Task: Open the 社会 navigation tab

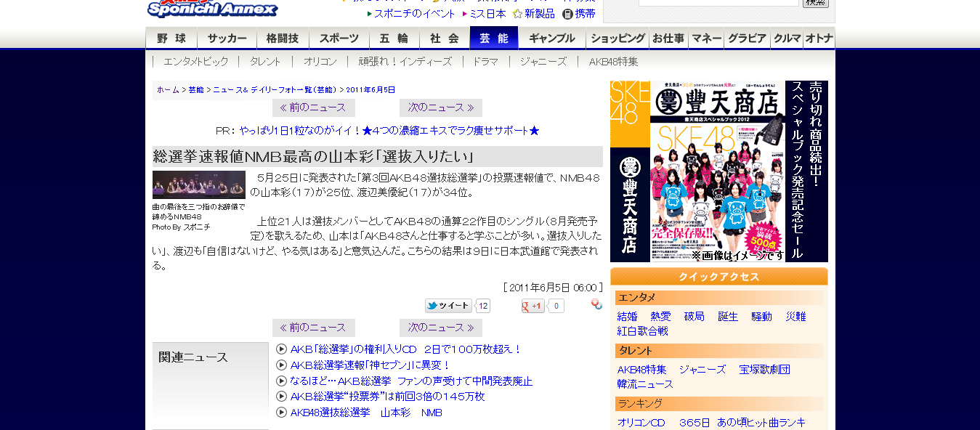Action: (x=445, y=38)
